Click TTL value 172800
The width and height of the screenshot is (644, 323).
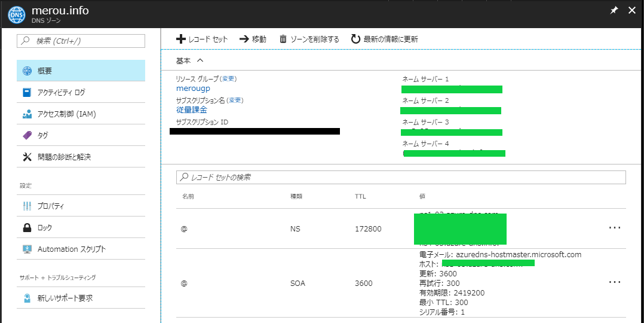368,228
